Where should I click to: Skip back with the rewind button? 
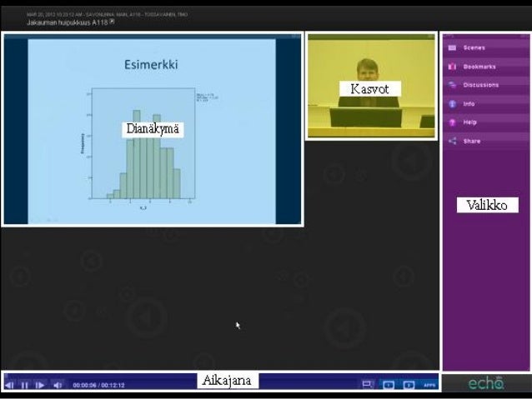[10, 385]
